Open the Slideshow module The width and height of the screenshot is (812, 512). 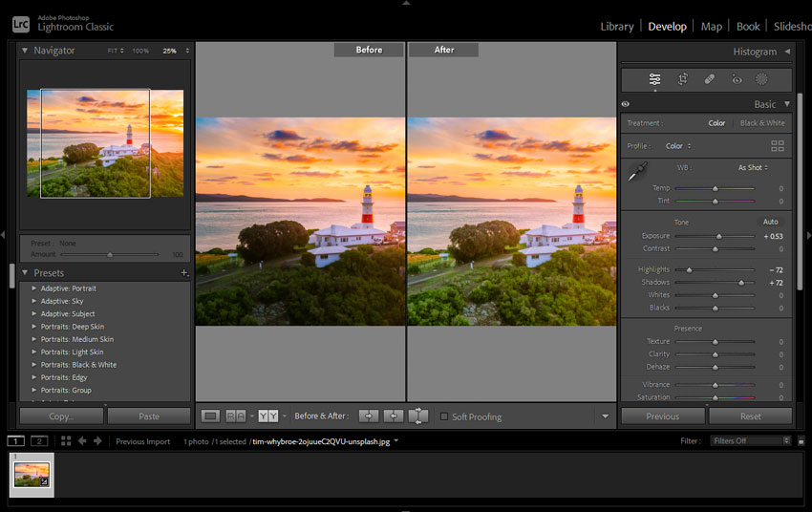pos(792,27)
